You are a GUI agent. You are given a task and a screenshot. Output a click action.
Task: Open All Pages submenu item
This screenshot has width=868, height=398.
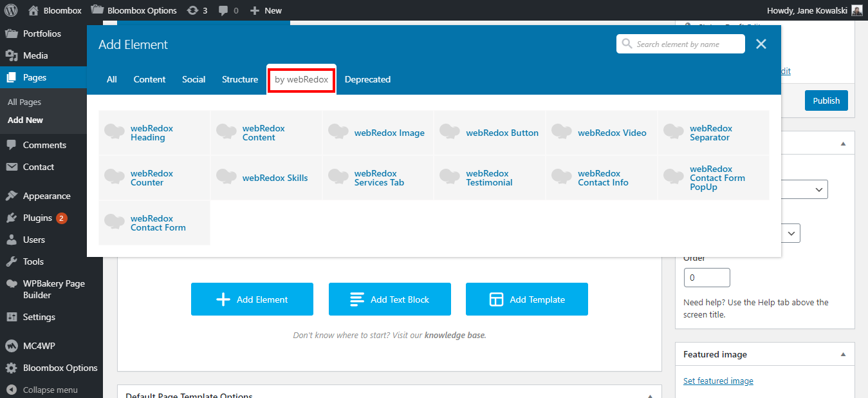click(24, 102)
